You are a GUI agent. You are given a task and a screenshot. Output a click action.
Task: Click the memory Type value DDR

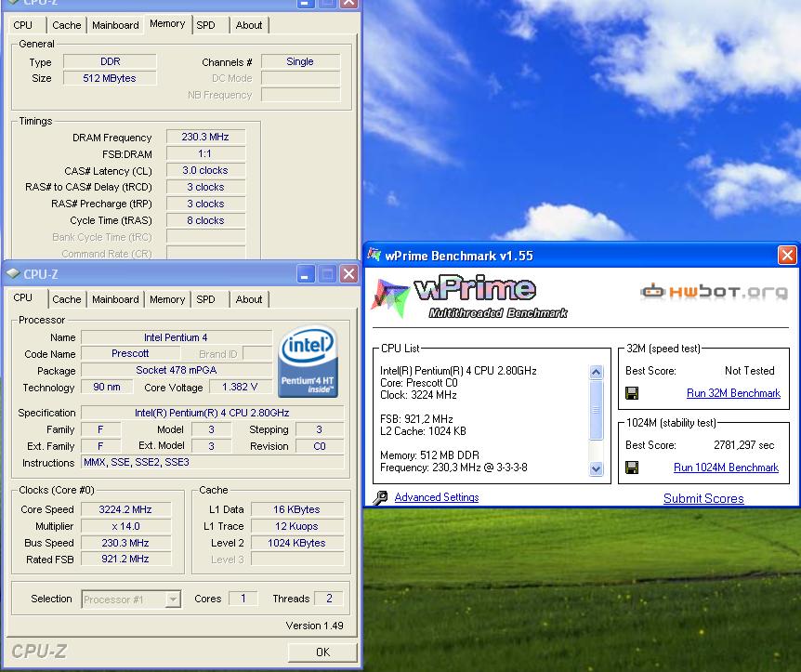click(110, 62)
